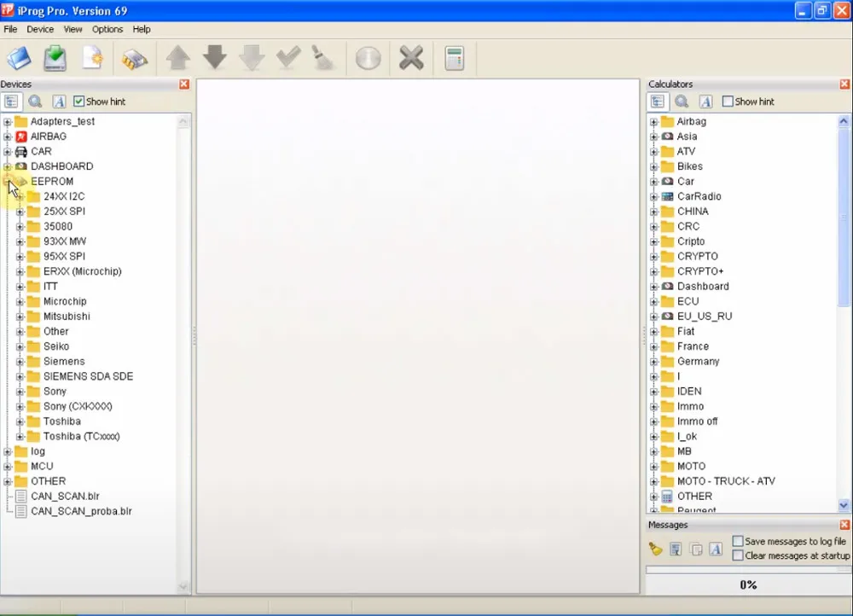
Task: Expand the 93XX MW folder
Action: 20,241
